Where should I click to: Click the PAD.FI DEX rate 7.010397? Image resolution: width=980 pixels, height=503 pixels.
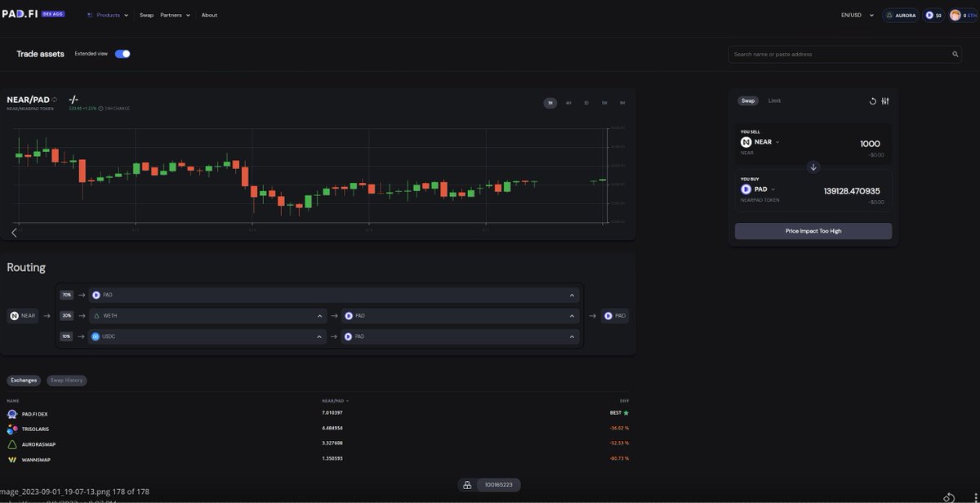pyautogui.click(x=332, y=414)
